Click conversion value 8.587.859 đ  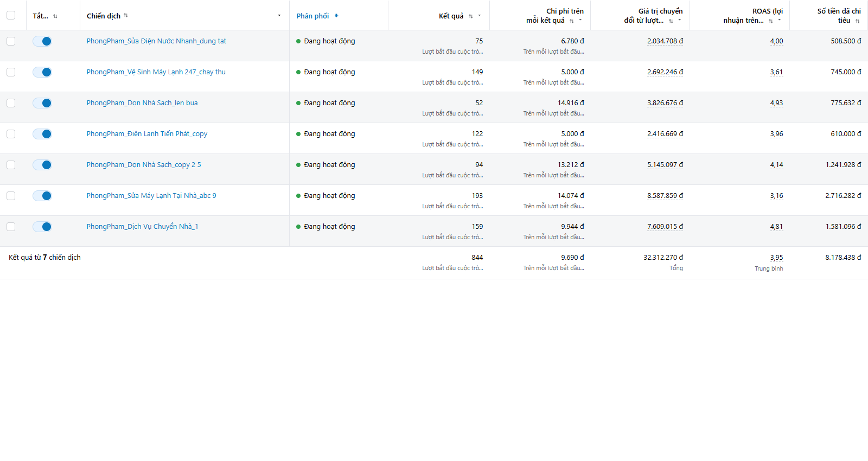(665, 196)
